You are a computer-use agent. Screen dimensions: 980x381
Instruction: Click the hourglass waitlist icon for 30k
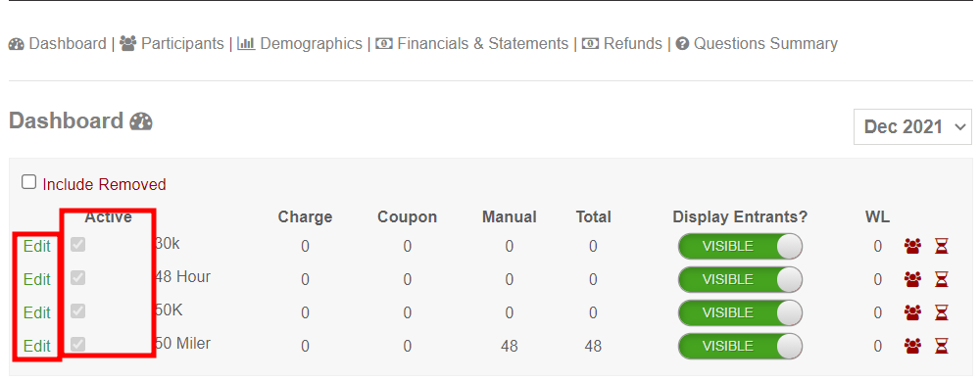coord(941,247)
